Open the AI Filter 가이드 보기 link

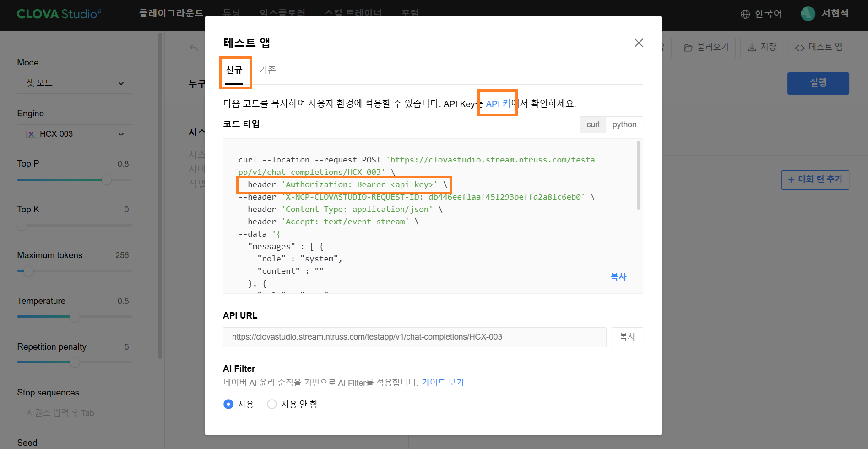pyautogui.click(x=443, y=382)
